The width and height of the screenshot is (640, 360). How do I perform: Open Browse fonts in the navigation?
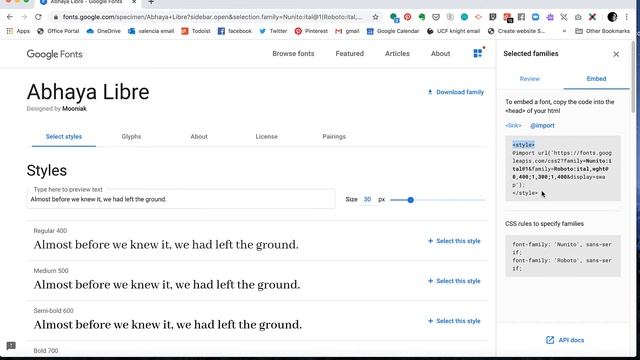pos(293,53)
